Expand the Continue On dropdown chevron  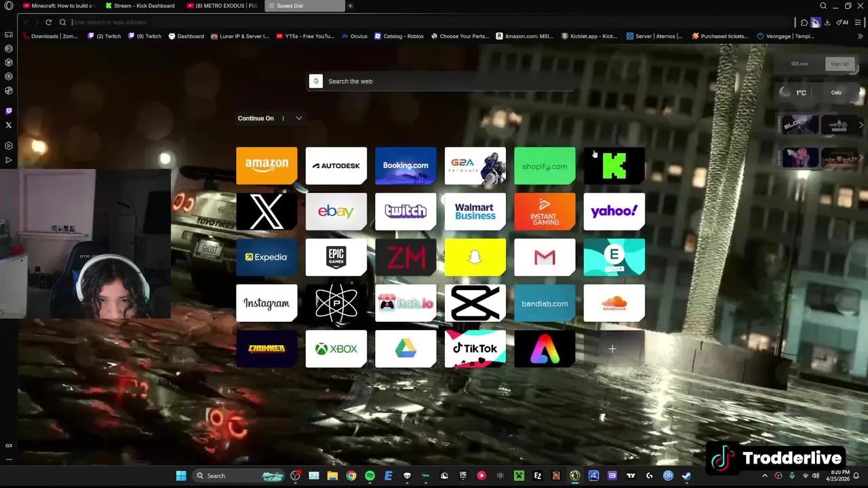pos(298,118)
